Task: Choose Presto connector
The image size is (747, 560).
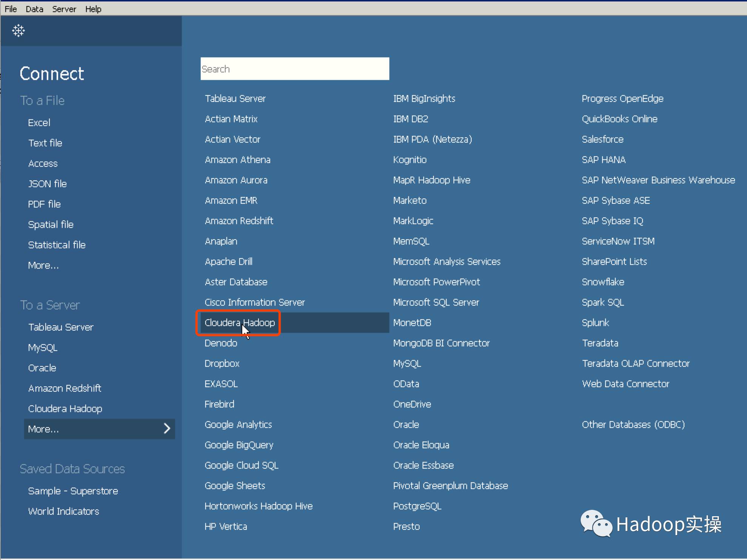Action: [x=406, y=526]
